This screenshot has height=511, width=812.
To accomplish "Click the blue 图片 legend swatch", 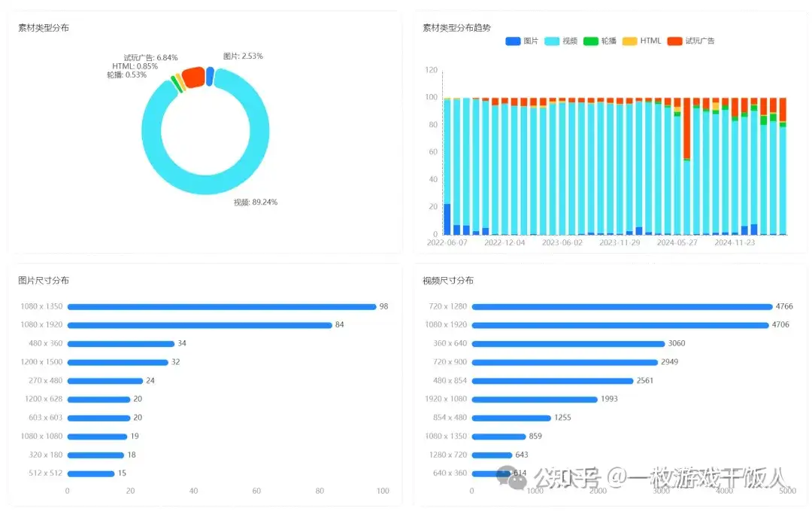I will [513, 41].
